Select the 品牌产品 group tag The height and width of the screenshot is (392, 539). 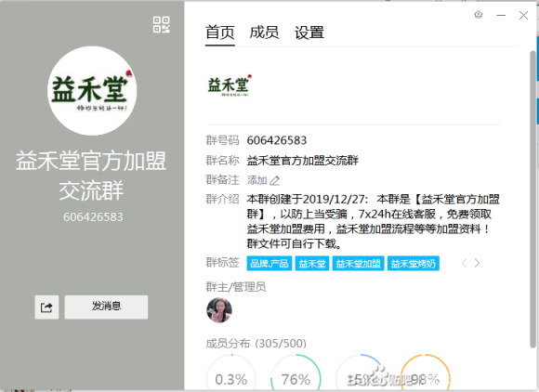click(x=269, y=264)
